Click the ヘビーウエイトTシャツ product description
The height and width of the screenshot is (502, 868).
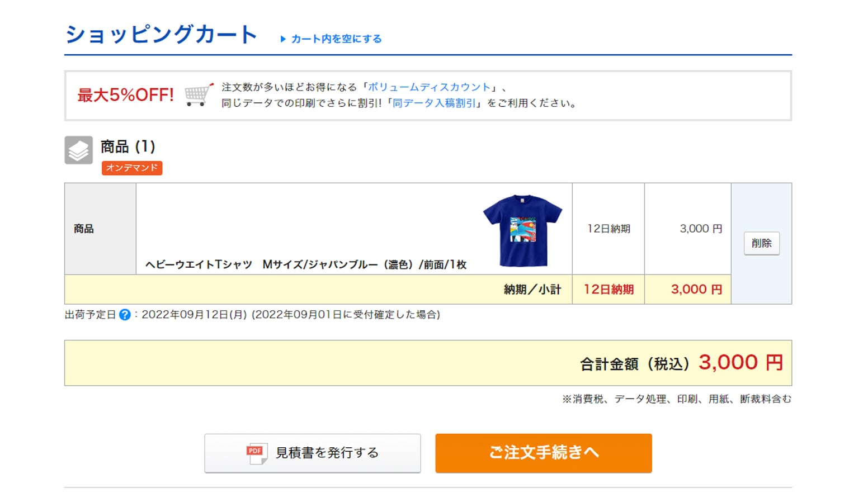coord(305,264)
